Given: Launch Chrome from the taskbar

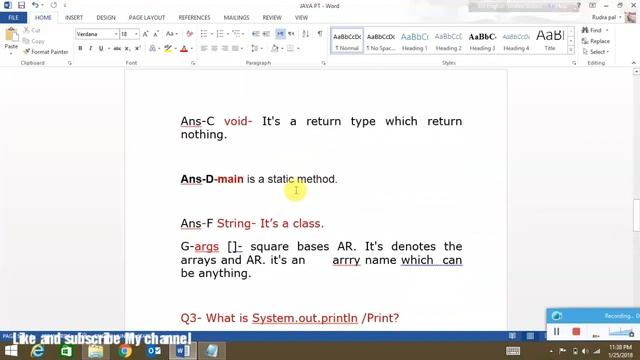Looking at the screenshot, I should 125,351.
